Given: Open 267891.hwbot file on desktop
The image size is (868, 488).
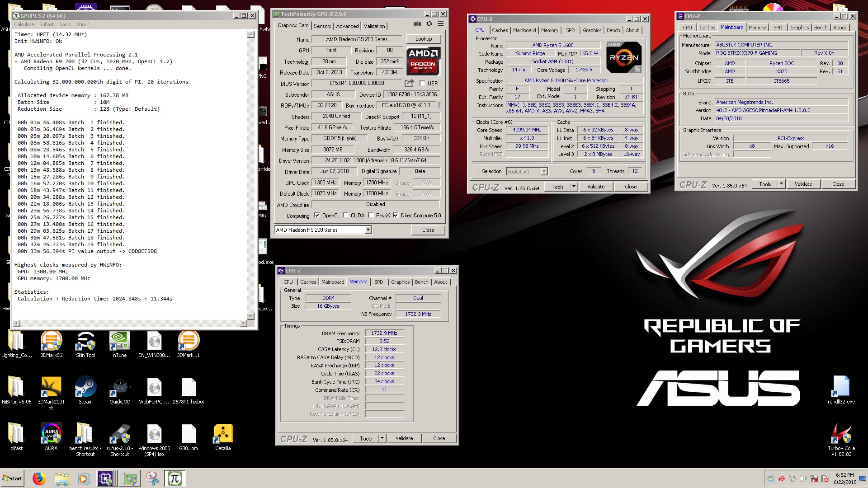Looking at the screenshot, I should [x=189, y=391].
